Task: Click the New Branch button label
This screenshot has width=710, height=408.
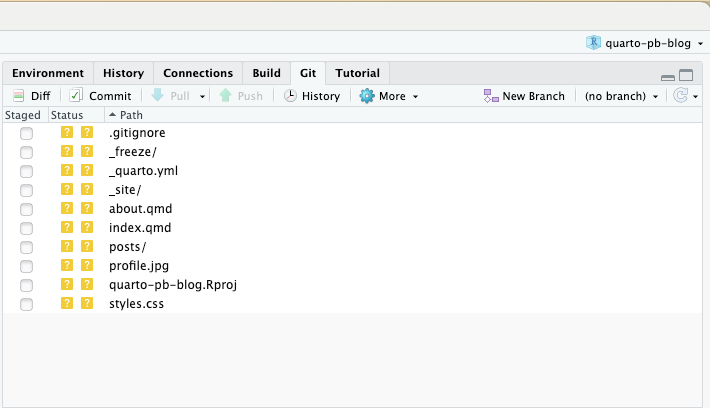Action: click(x=533, y=96)
